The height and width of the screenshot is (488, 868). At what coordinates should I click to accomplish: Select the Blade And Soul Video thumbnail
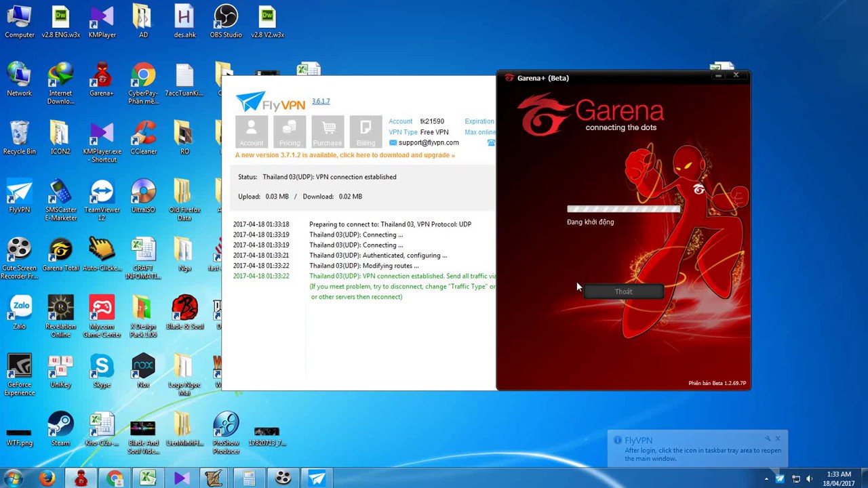point(143,437)
